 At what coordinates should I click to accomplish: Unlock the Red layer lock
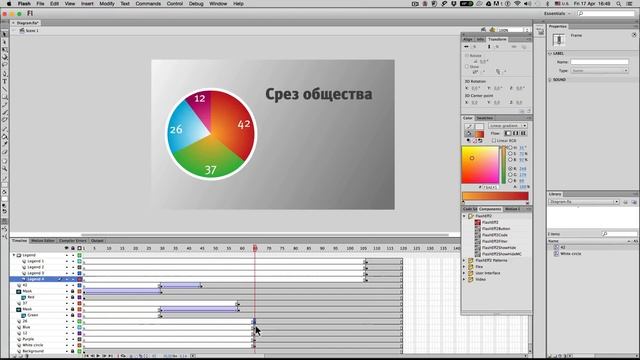73,298
